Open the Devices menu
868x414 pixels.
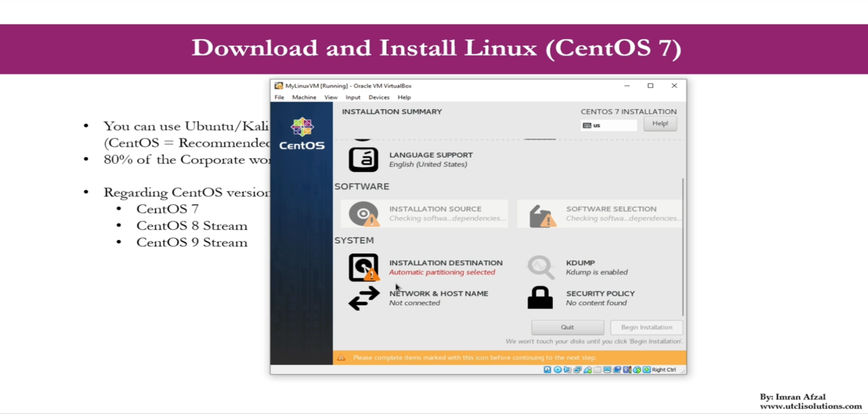(x=379, y=97)
